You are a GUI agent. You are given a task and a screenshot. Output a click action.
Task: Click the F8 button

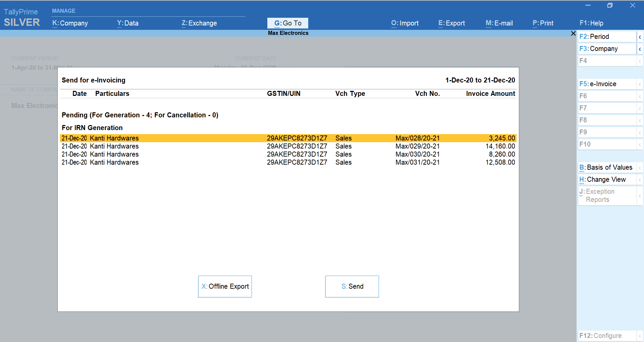point(607,120)
